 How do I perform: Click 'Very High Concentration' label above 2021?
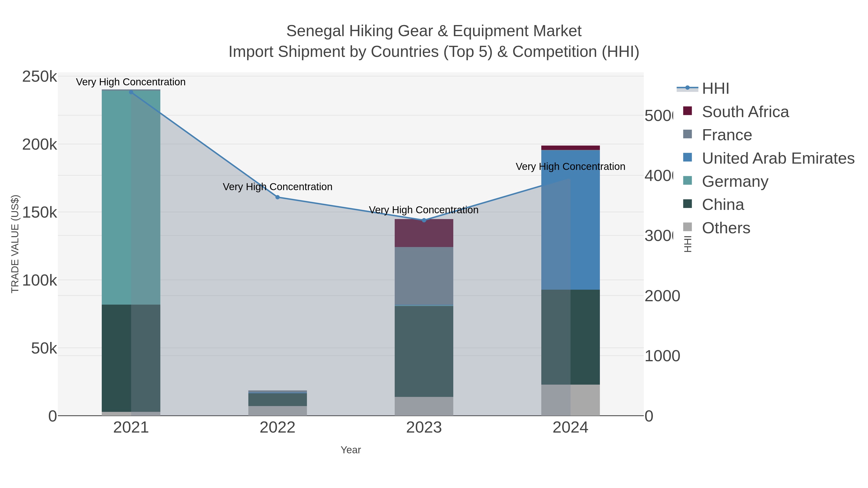pos(131,82)
